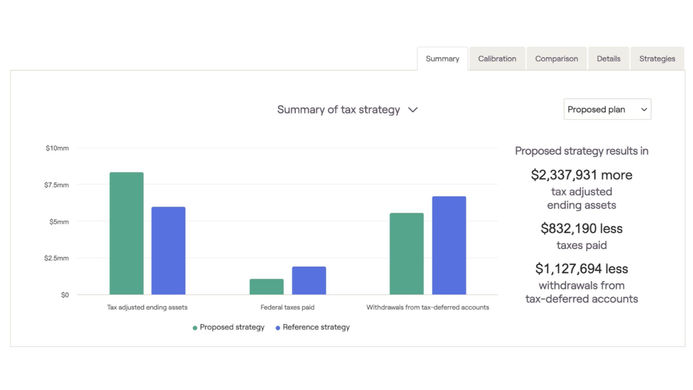Click the '$2.5mm' y-axis label
The image size is (693, 390).
tap(56, 258)
